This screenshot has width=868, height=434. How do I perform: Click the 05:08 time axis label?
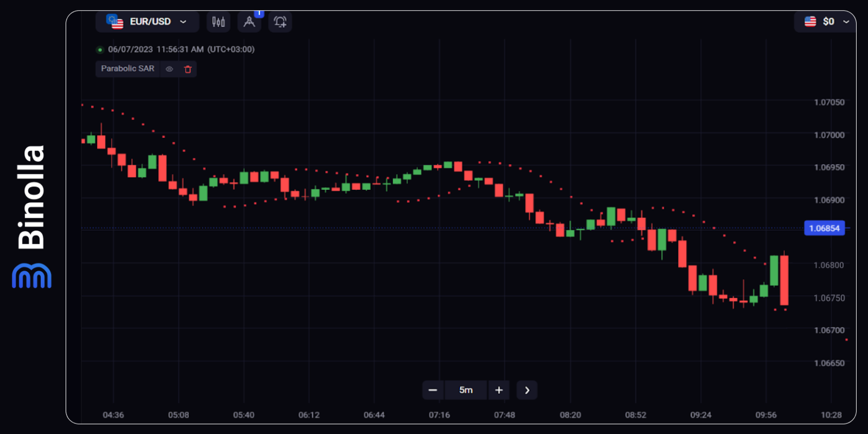(x=179, y=415)
